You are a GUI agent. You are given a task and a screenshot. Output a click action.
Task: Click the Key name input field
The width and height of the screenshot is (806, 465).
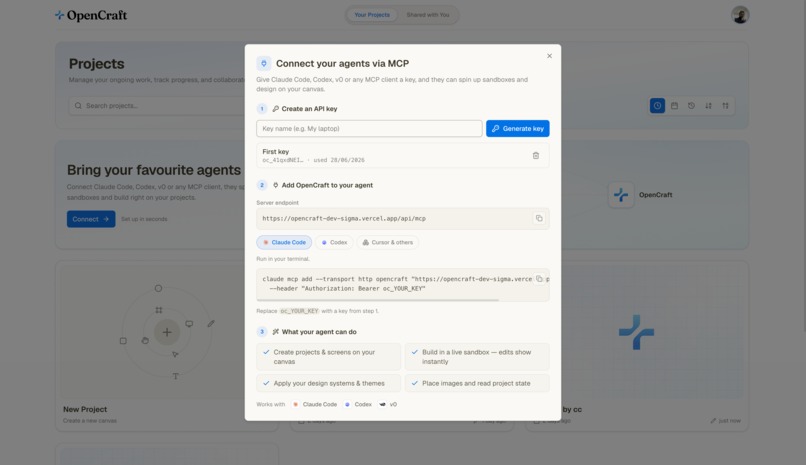pos(369,128)
